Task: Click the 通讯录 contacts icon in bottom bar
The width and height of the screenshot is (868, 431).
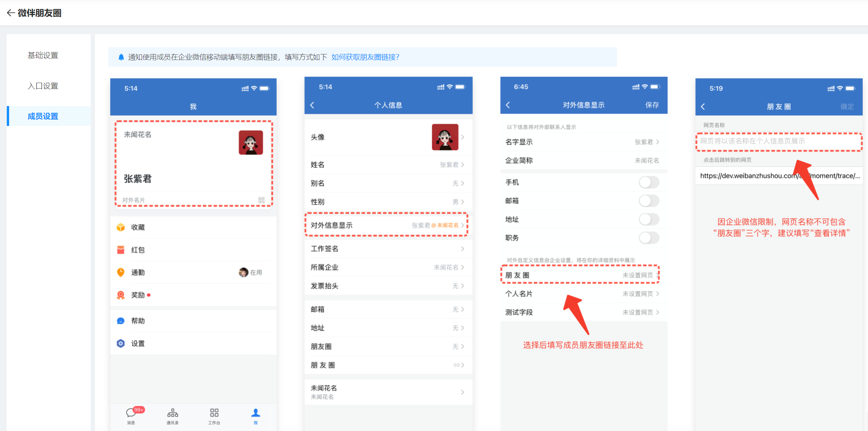Action: pyautogui.click(x=173, y=413)
